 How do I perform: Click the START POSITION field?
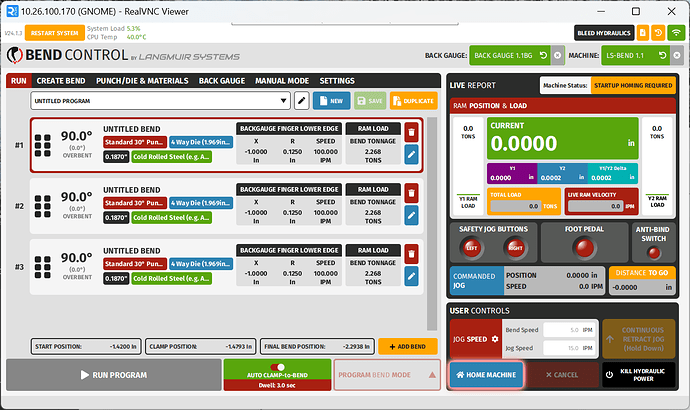(86, 347)
